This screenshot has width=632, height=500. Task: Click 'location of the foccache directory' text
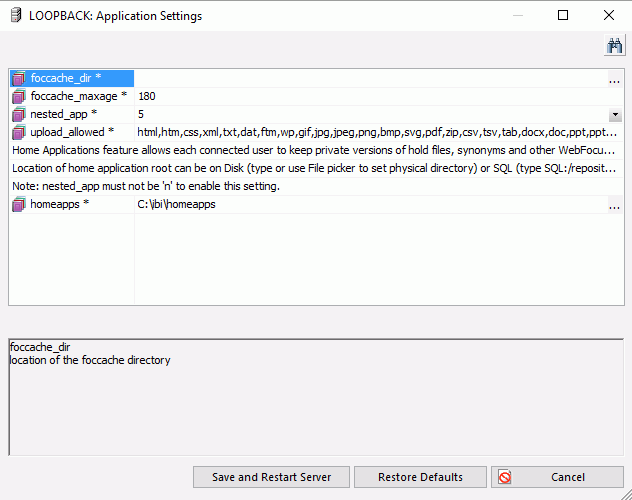pyautogui.click(x=90, y=360)
